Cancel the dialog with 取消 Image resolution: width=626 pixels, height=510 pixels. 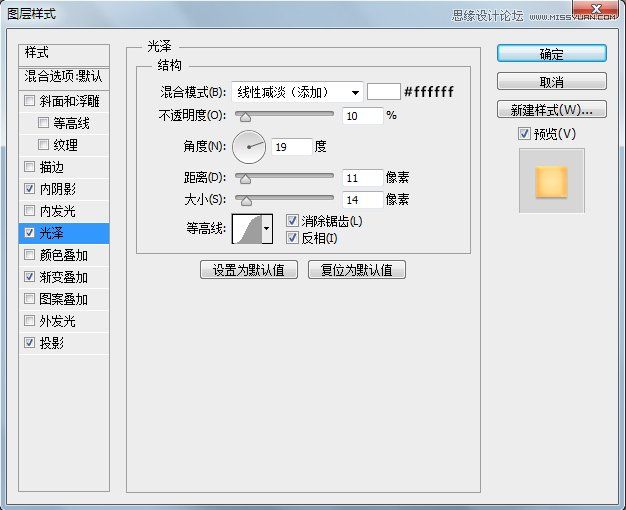click(552, 81)
